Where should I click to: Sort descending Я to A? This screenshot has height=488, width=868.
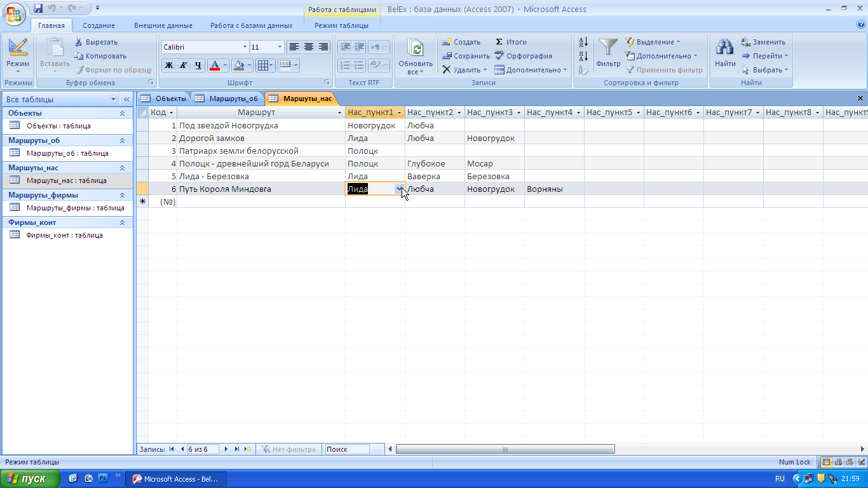click(583, 57)
